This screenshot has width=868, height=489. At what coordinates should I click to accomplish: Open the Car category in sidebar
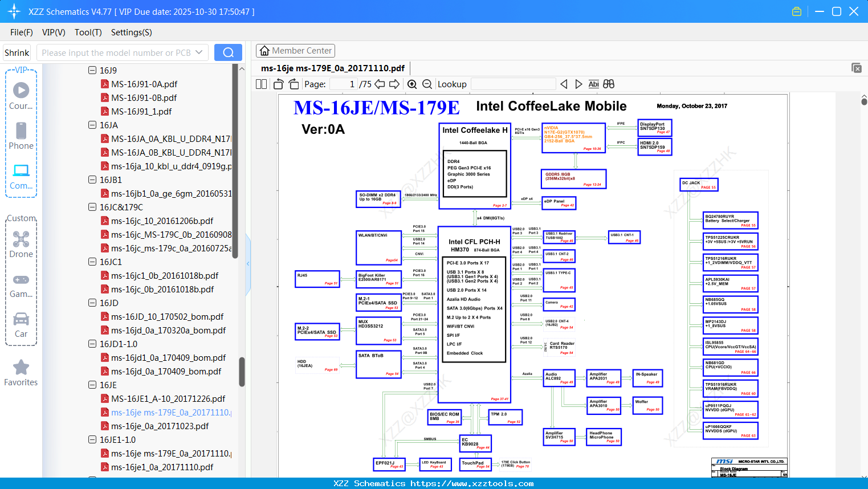(x=21, y=324)
